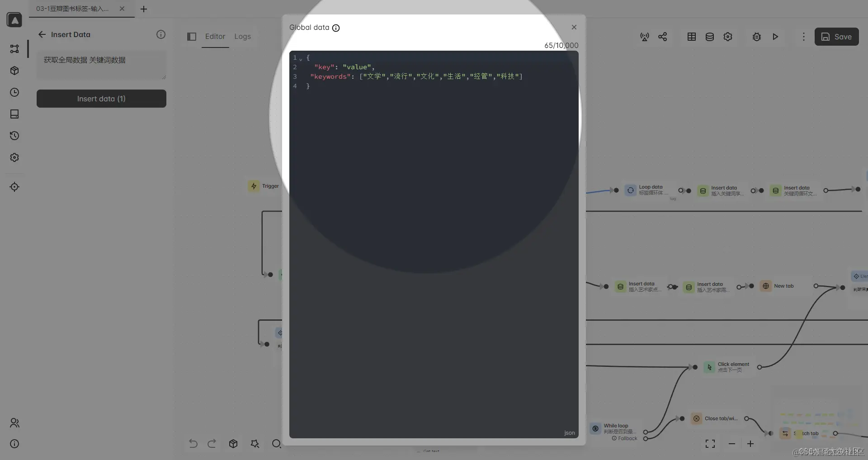The width and height of the screenshot is (868, 460).
Task: Open the community users icon
Action: click(x=14, y=423)
